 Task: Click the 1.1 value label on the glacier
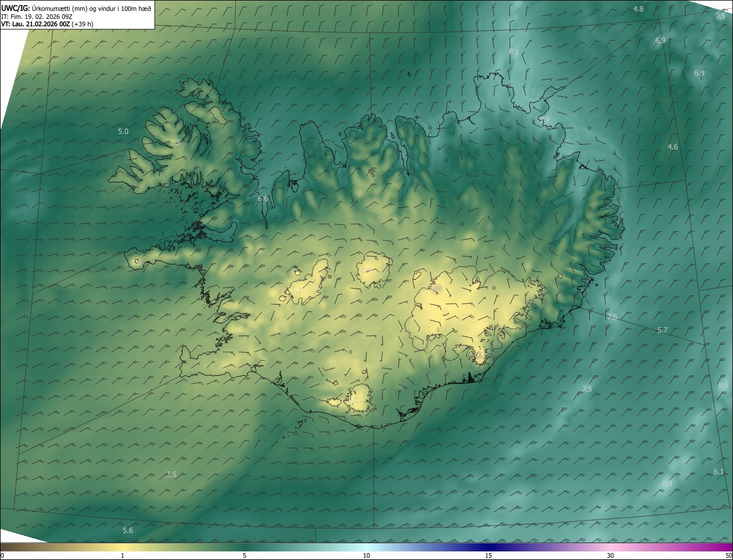tap(297, 290)
